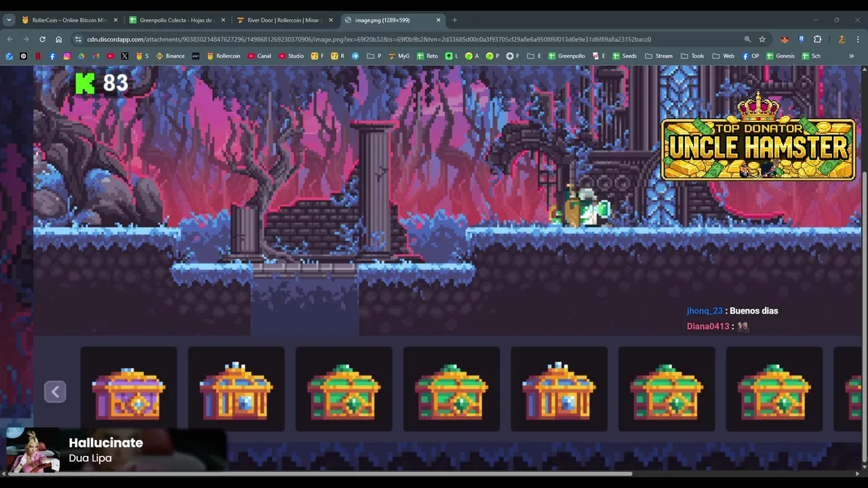The width and height of the screenshot is (868, 488).
Task: Open the Extensions puzzle icon
Action: tap(817, 39)
